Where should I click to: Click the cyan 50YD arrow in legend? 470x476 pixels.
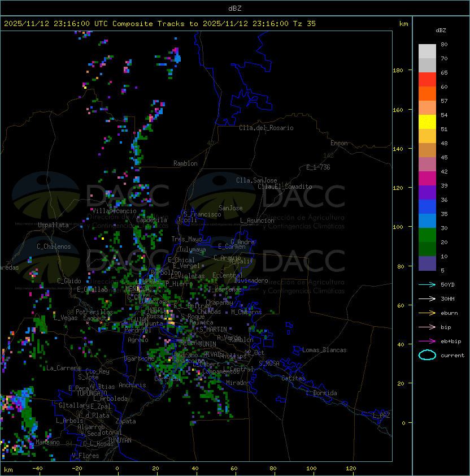coord(427,285)
